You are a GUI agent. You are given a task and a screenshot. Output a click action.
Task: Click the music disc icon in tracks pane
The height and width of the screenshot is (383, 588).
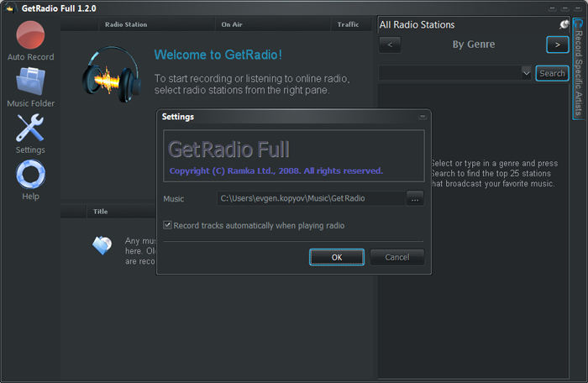(102, 245)
